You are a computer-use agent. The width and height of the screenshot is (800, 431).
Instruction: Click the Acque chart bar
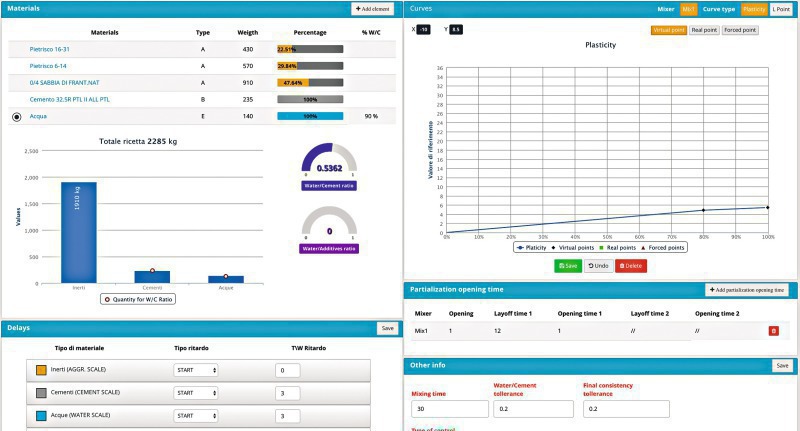226,280
